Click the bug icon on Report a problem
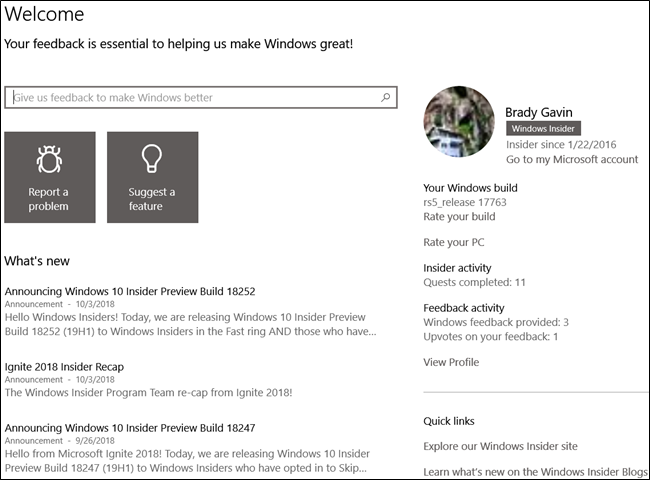The height and width of the screenshot is (480, 650). click(49, 159)
